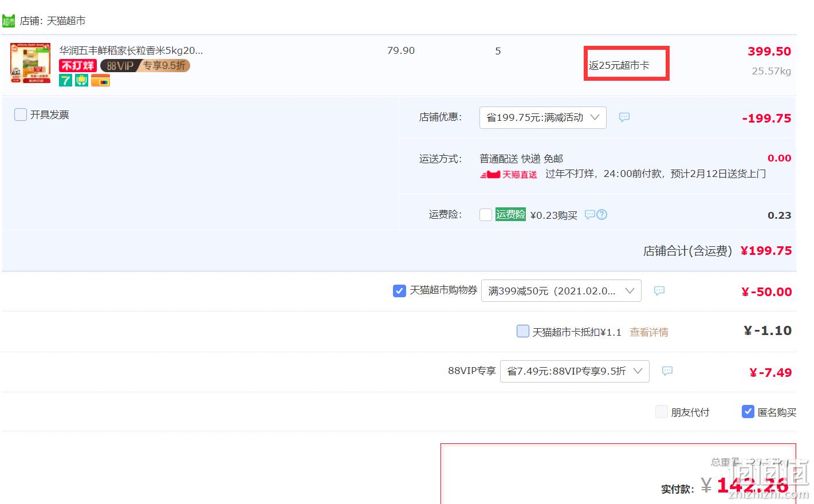814x504 pixels.
Task: Click the orange credit card icon
Action: (100, 81)
